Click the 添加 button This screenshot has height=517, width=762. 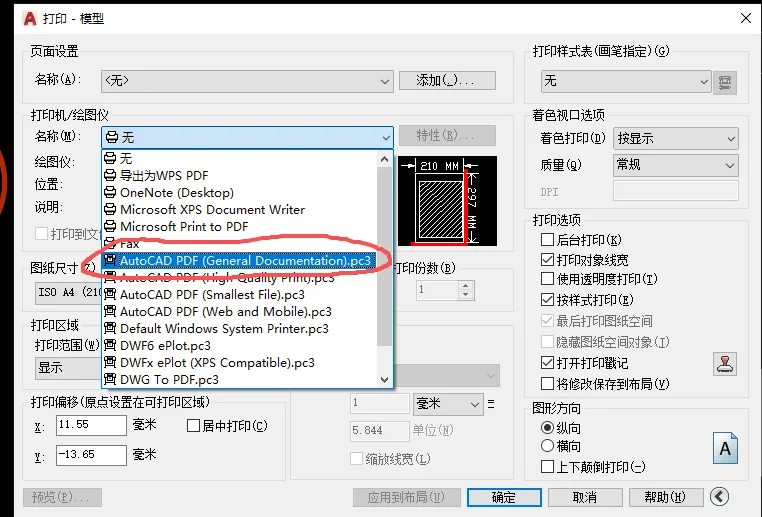pyautogui.click(x=447, y=80)
